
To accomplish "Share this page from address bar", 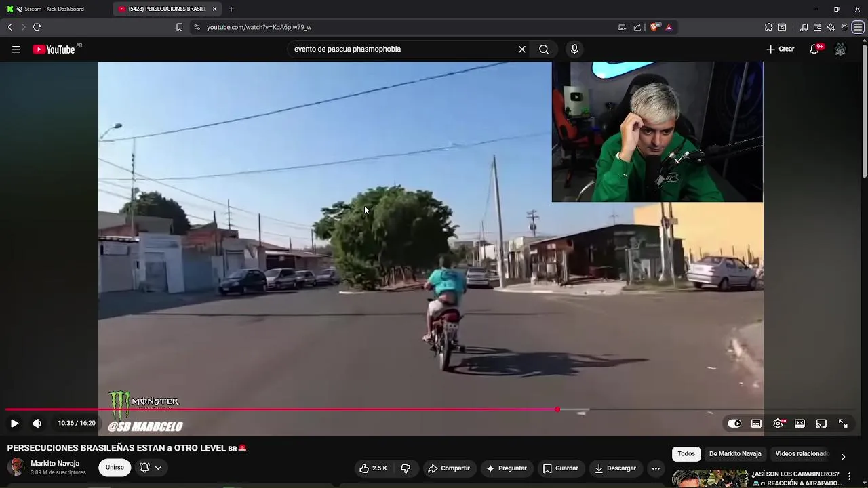I will 637,27.
